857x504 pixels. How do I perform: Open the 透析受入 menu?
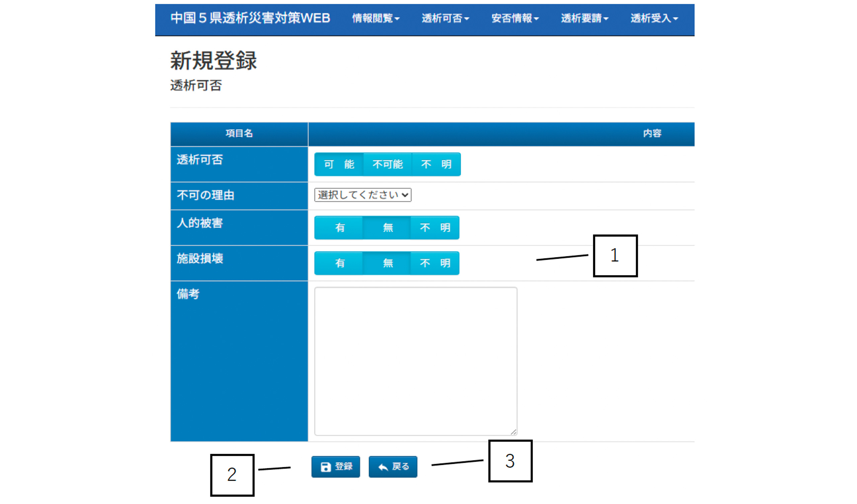pos(654,18)
